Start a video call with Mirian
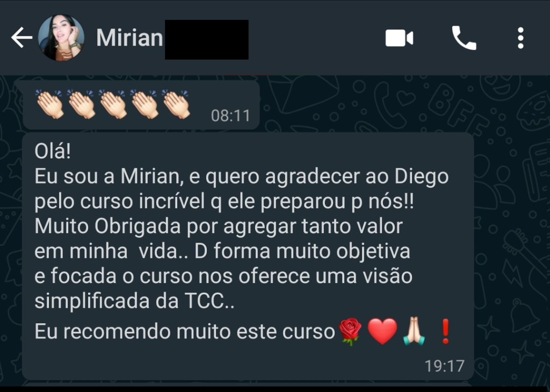This screenshot has width=550, height=392. 399,38
